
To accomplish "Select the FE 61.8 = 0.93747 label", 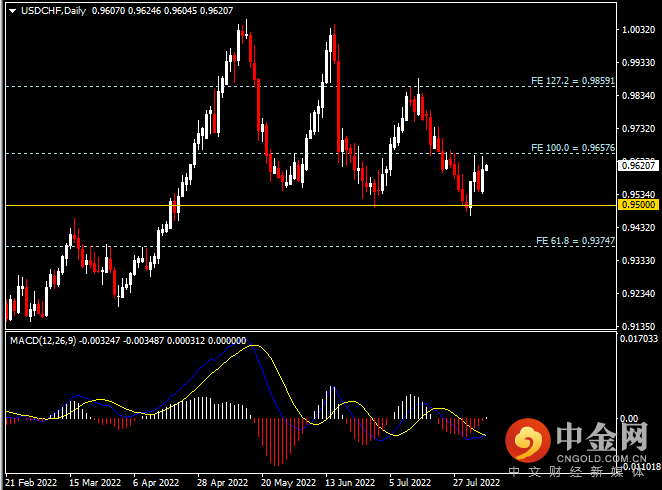I will pyautogui.click(x=575, y=241).
